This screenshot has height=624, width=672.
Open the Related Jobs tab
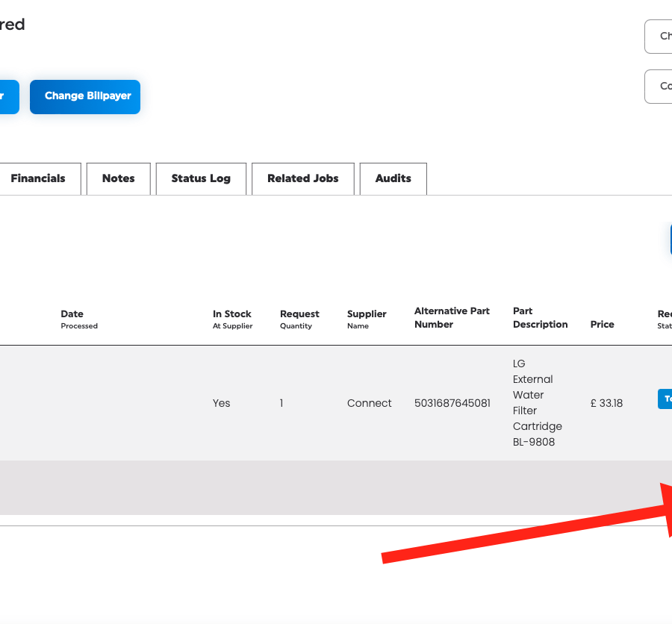click(x=302, y=179)
